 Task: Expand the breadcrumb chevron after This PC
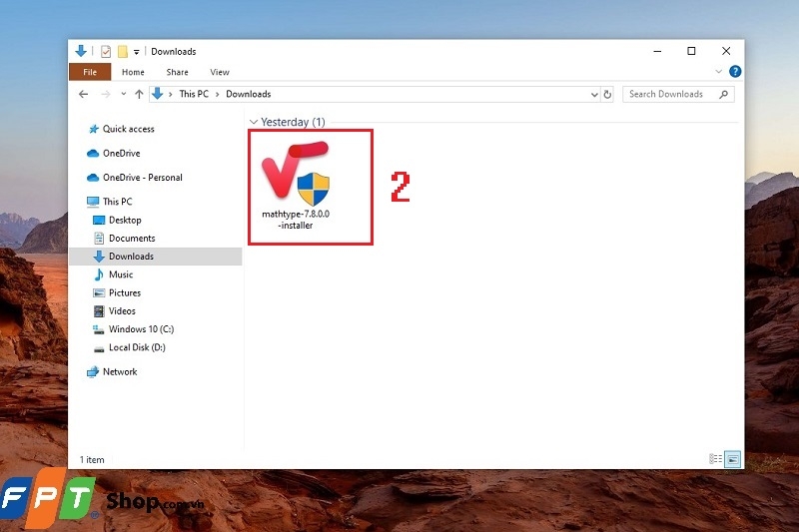tap(217, 94)
